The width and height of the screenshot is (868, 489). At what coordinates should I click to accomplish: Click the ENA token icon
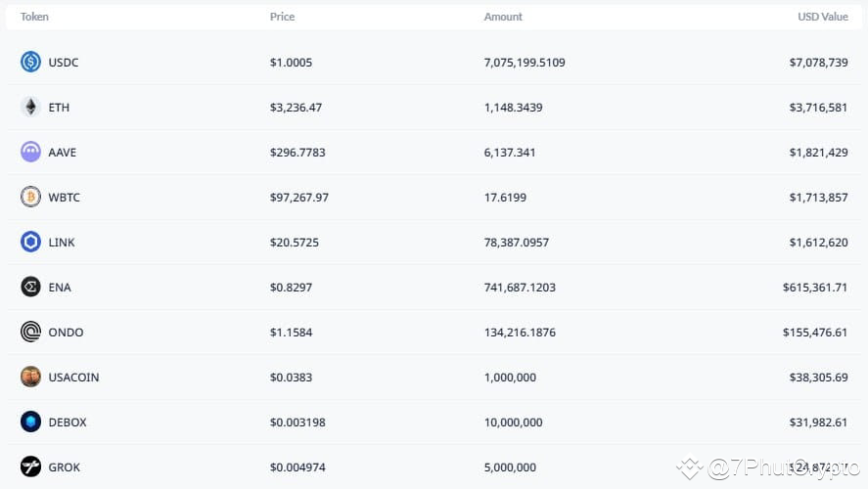pyautogui.click(x=30, y=287)
